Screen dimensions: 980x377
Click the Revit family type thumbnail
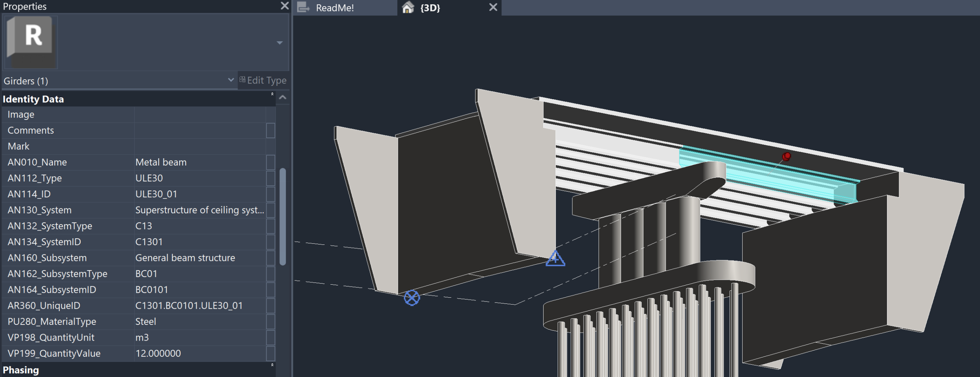31,41
